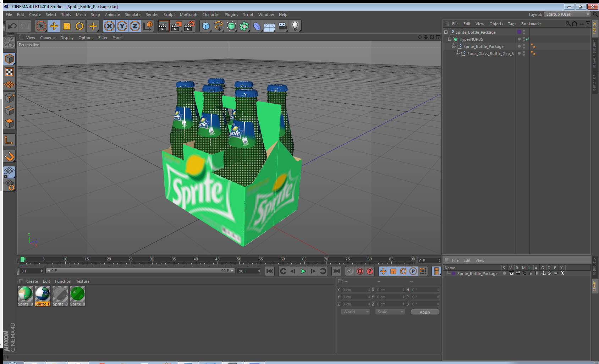The width and height of the screenshot is (599, 364).
Task: Render to Picture Viewer
Action: (176, 26)
